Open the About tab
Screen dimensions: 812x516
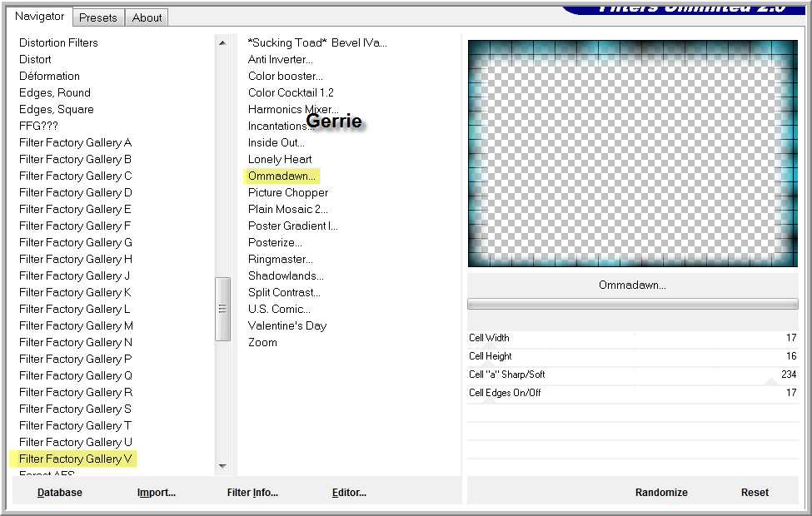pos(147,17)
